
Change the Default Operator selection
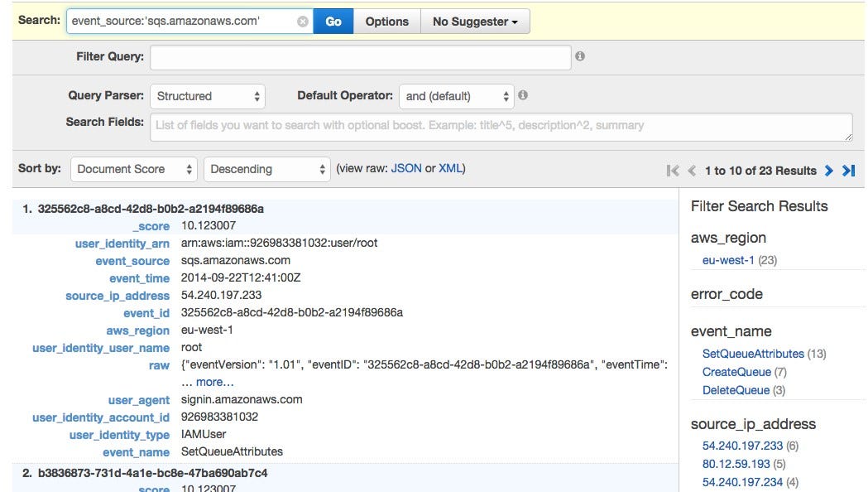(x=455, y=95)
